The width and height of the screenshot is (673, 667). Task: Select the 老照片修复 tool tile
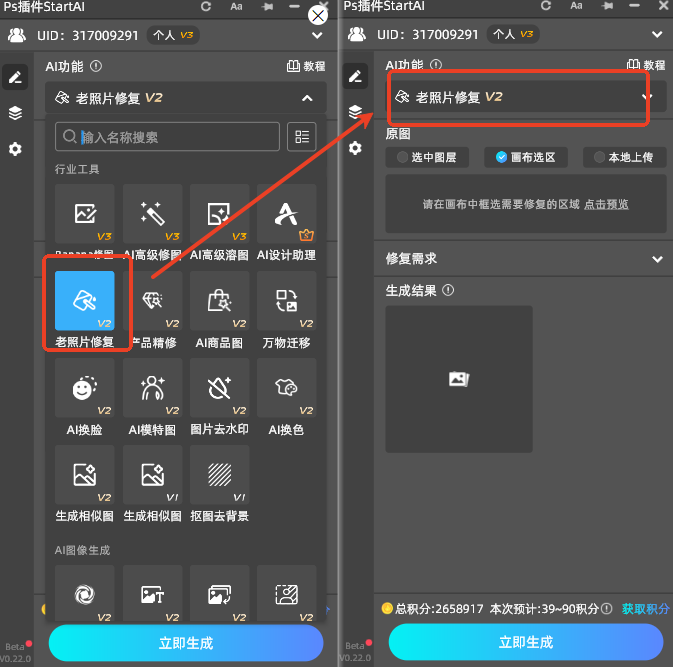click(x=85, y=300)
